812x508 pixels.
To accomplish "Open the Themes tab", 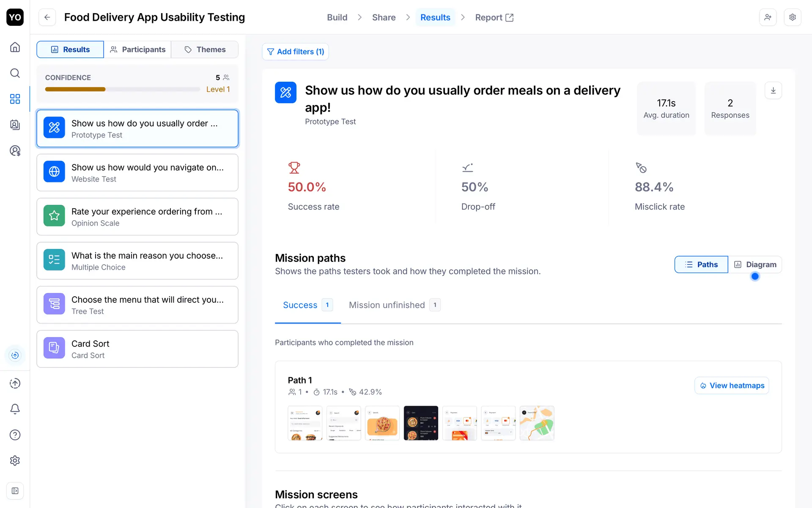I will click(205, 50).
